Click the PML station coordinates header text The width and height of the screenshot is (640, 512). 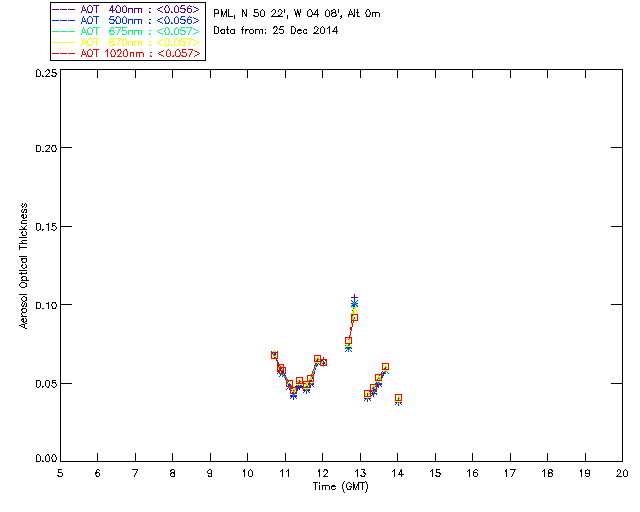coord(297,13)
